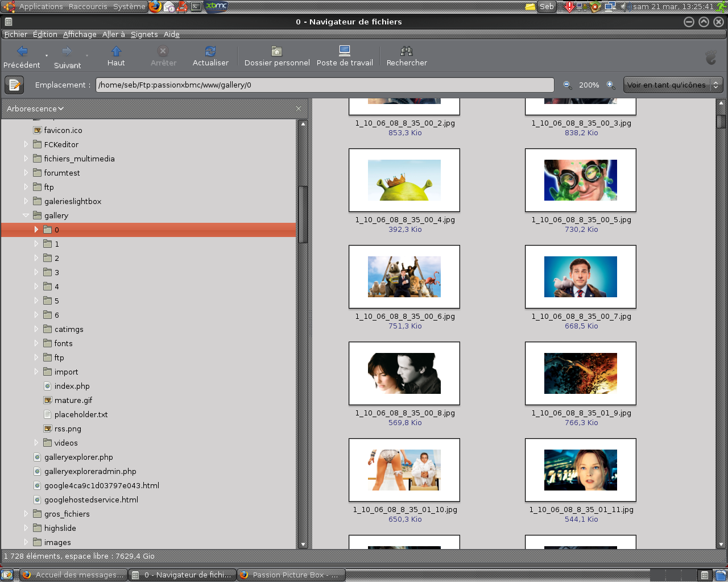Collapse the gallery folder in the tree
Image resolution: width=728 pixels, height=582 pixels.
(26, 215)
